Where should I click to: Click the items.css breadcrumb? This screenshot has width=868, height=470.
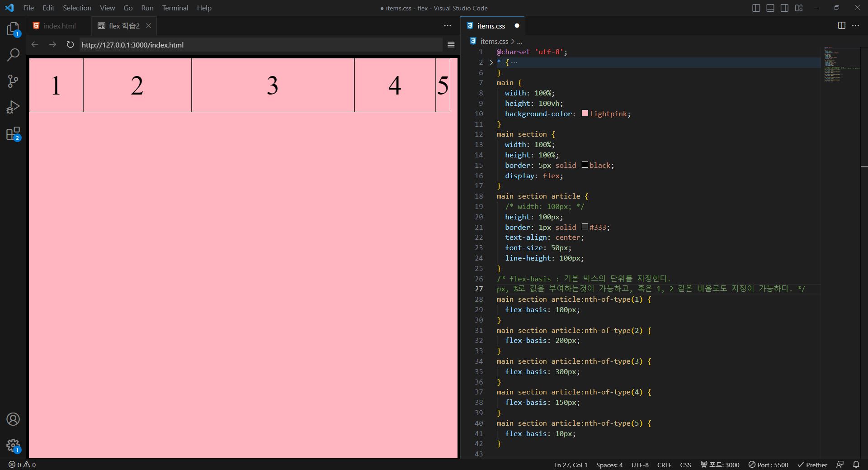494,41
